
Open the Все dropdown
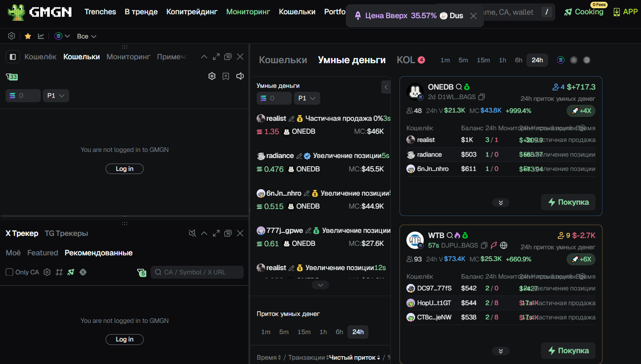(x=87, y=36)
